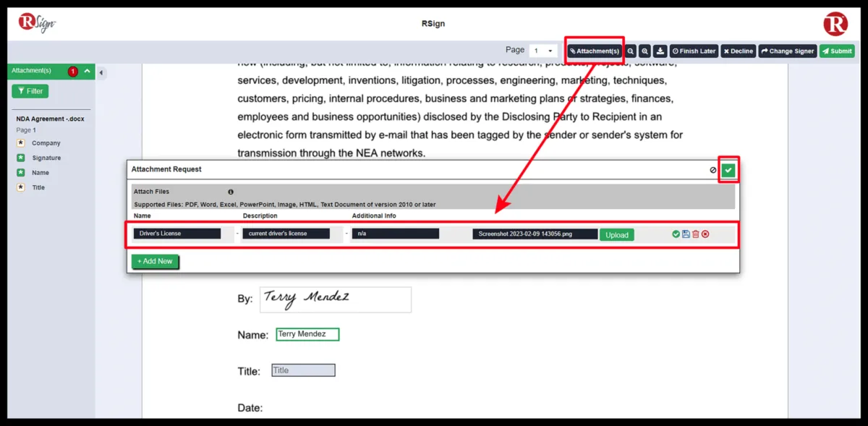868x426 pixels.
Task: Click the + Add New button
Action: tap(155, 261)
